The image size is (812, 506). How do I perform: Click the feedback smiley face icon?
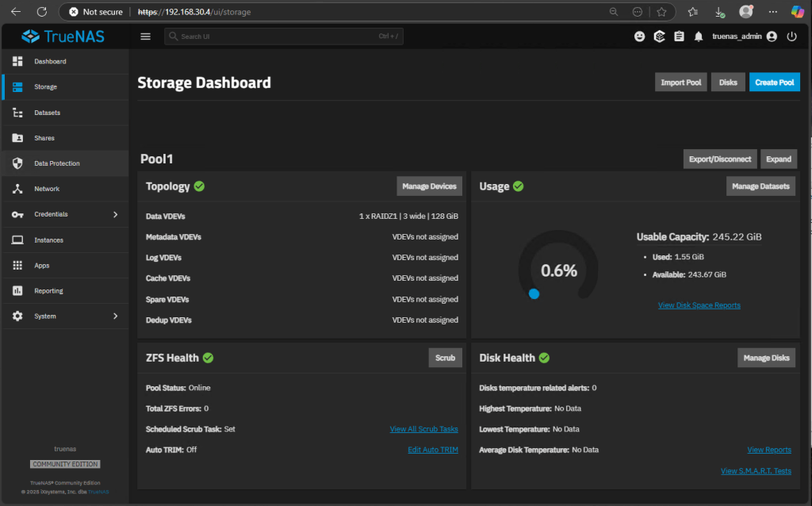640,36
